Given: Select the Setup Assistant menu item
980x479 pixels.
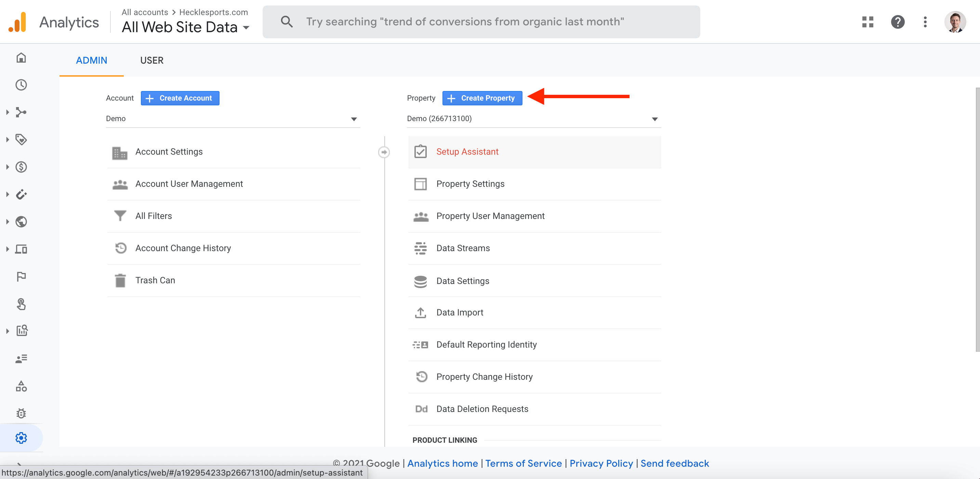Looking at the screenshot, I should (x=467, y=152).
